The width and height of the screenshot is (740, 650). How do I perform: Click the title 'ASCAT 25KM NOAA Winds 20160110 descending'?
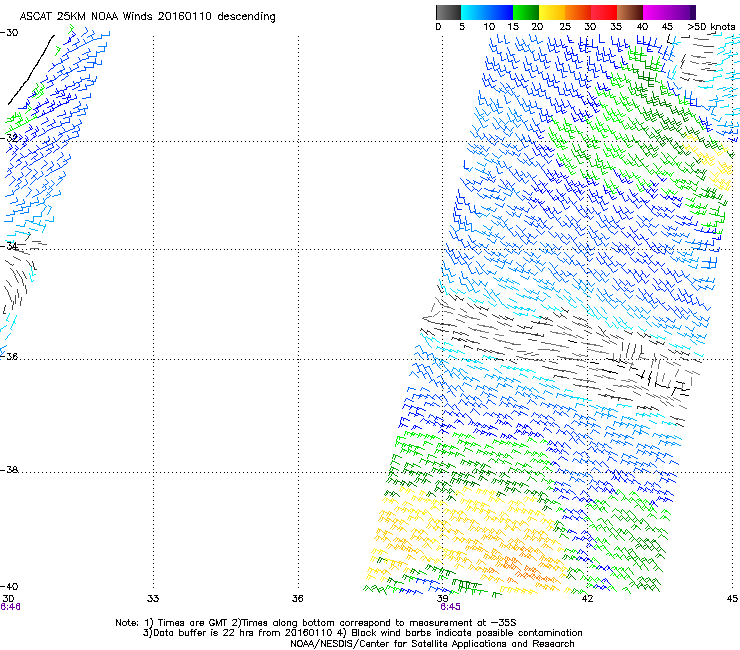pyautogui.click(x=147, y=17)
